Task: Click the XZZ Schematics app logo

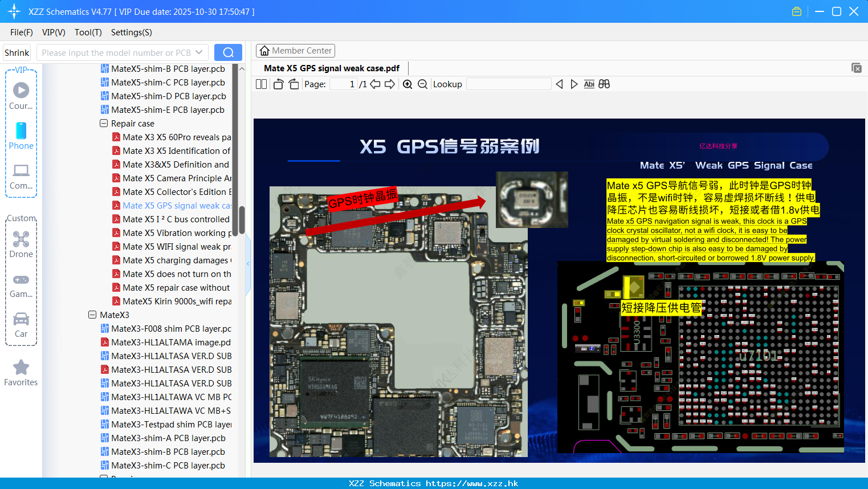Action: [x=14, y=11]
